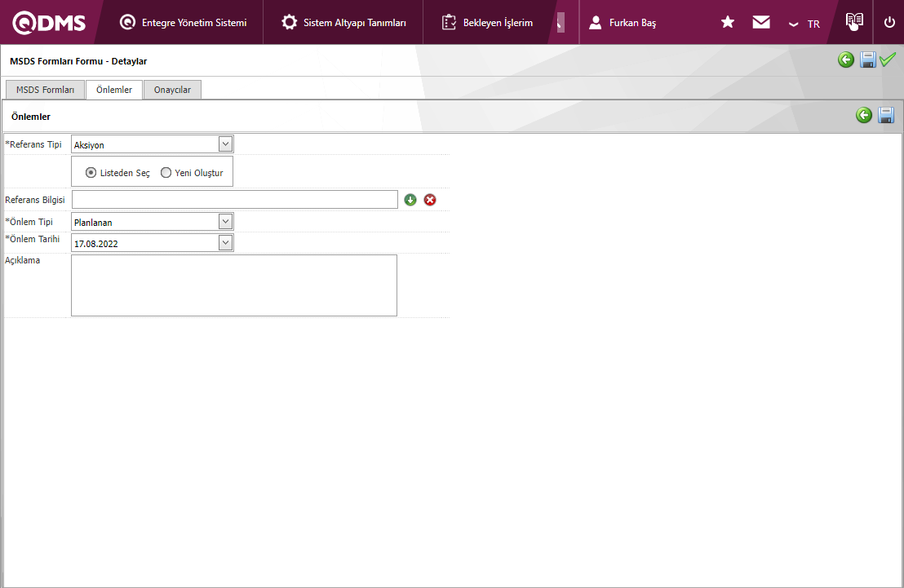Select Yeni Oluştur radio button
Image resolution: width=904 pixels, height=588 pixels.
tap(166, 172)
